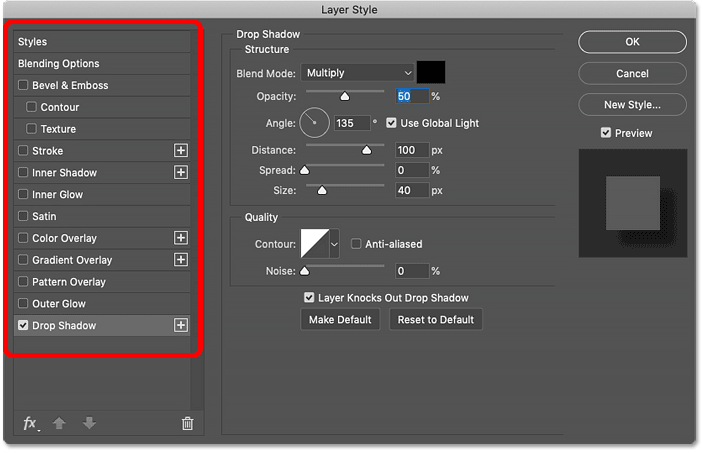The width and height of the screenshot is (704, 453).
Task: Delete effect with the trash icon
Action: (x=188, y=423)
